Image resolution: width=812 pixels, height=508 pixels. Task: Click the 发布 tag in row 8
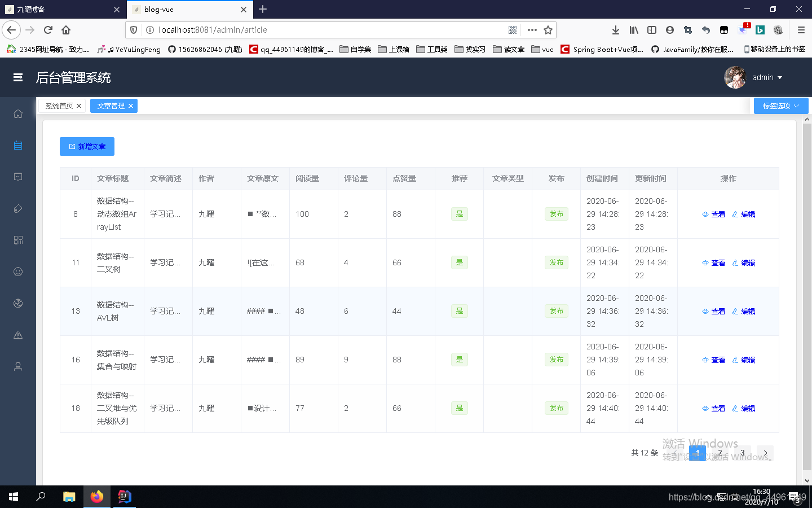[x=557, y=214]
